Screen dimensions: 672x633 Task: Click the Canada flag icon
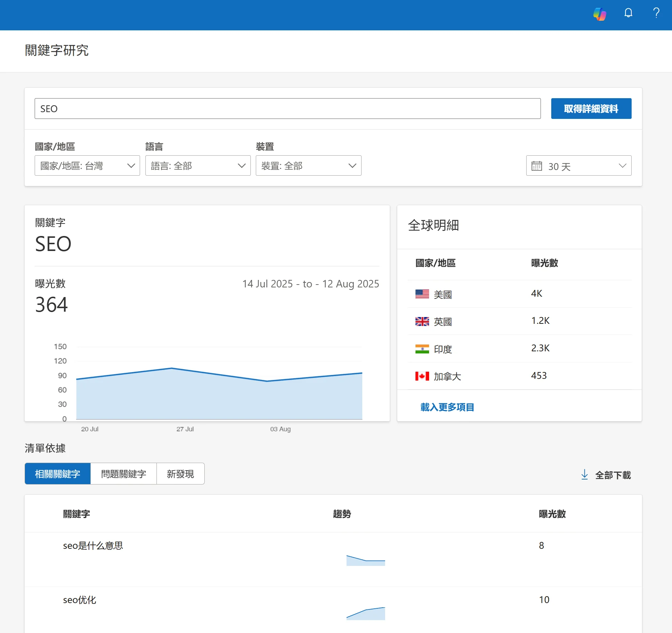[422, 376]
